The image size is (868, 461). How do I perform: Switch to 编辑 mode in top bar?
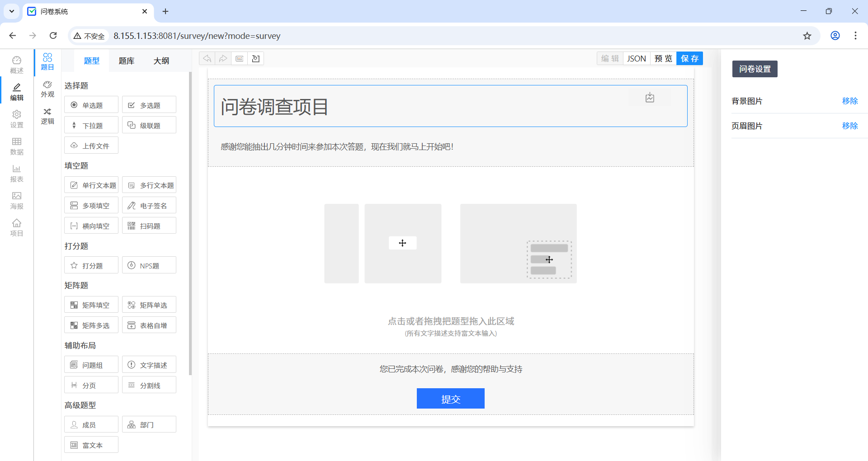click(610, 58)
